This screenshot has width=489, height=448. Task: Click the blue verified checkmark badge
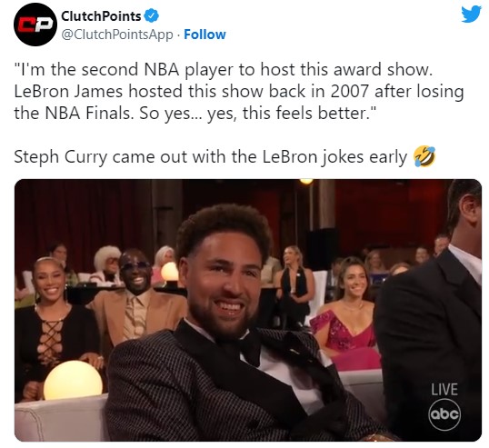(152, 15)
